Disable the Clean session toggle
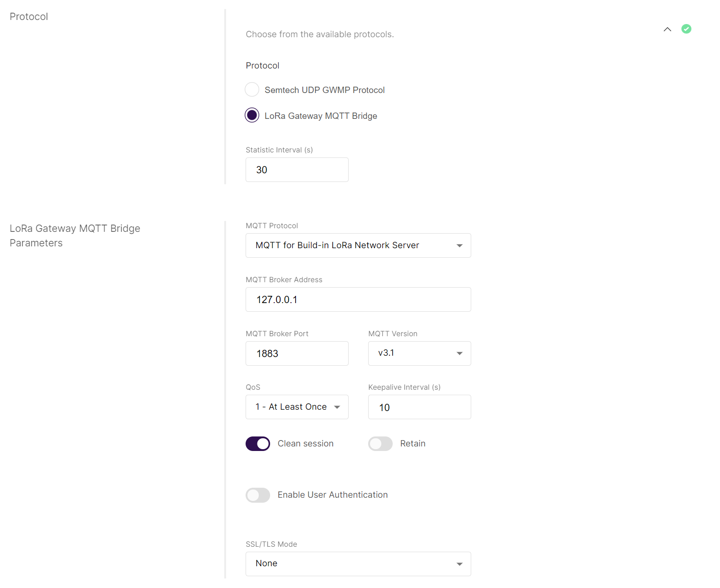 258,444
